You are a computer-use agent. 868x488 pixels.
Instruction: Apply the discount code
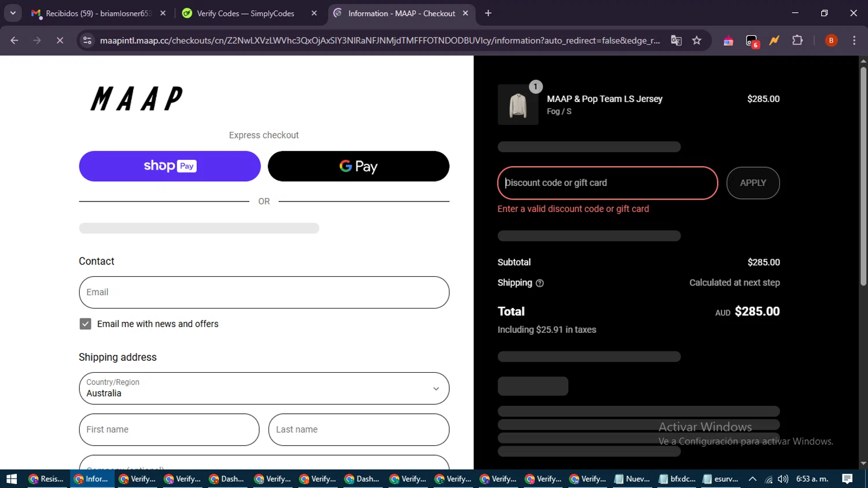point(753,183)
